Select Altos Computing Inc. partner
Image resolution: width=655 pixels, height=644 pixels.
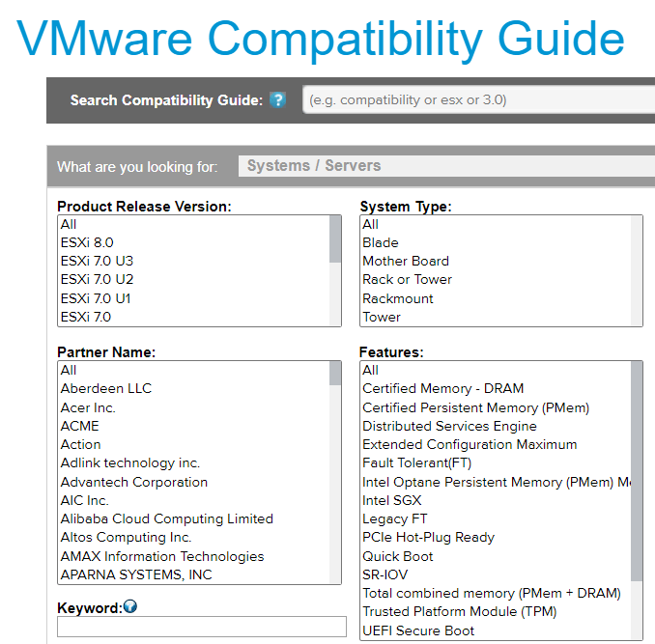coord(193,537)
